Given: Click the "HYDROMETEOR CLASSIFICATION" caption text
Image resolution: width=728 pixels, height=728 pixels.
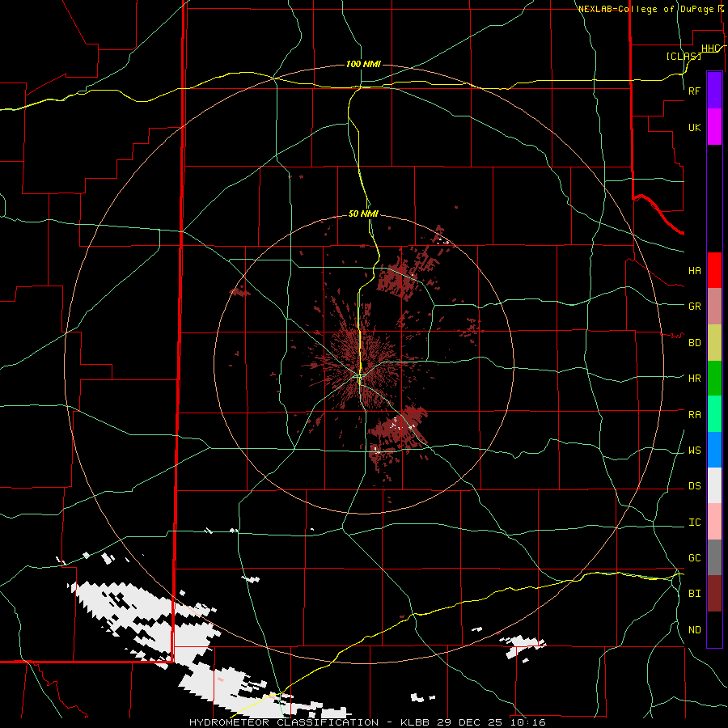Looking at the screenshot, I should pos(284,722).
